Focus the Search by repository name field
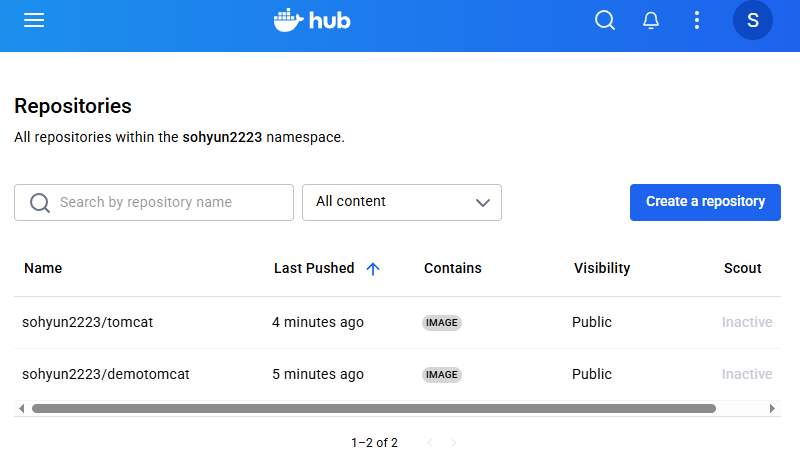Viewport: 800px width, 461px height. point(154,202)
